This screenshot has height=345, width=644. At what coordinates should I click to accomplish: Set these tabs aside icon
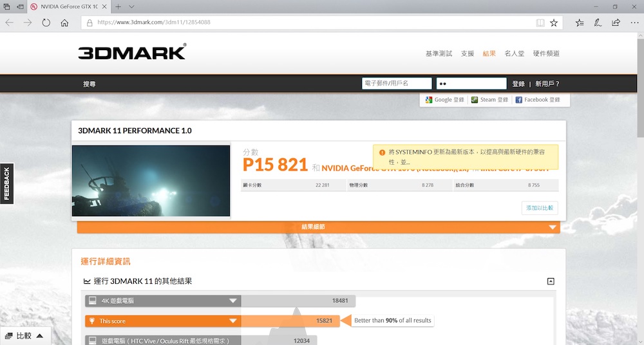(x=20, y=6)
